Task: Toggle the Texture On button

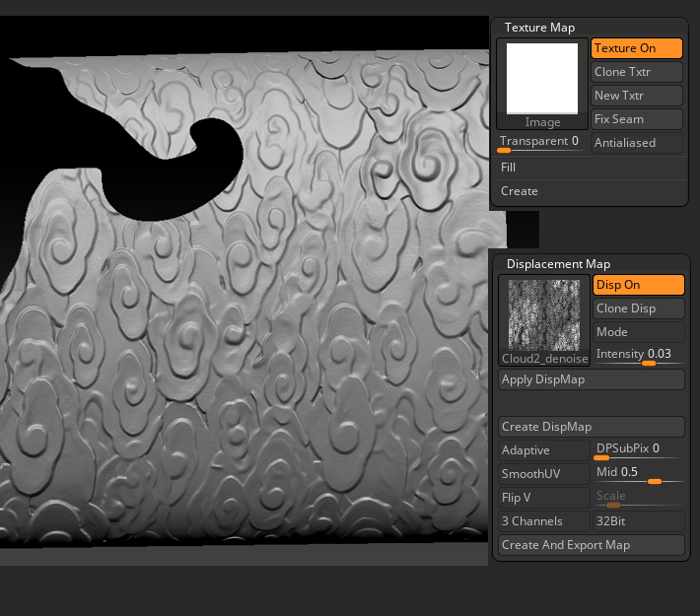Action: [x=637, y=48]
